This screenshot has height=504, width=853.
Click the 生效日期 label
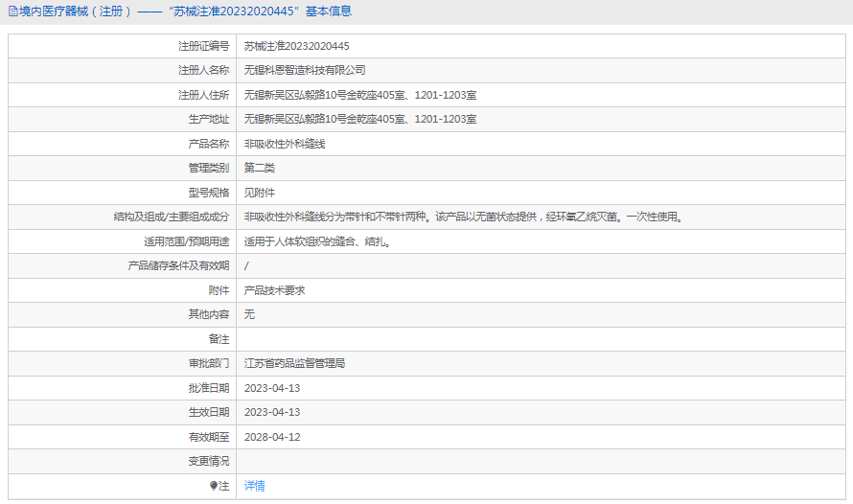click(x=209, y=412)
